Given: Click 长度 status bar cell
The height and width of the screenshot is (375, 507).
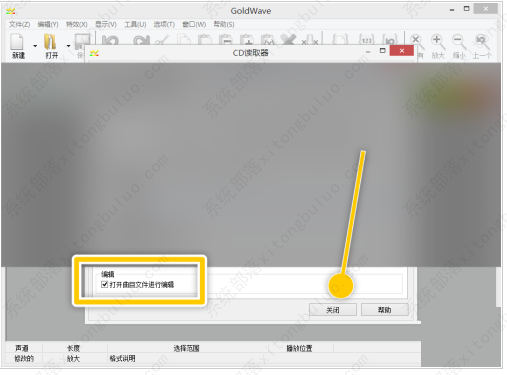Looking at the screenshot, I should (74, 348).
